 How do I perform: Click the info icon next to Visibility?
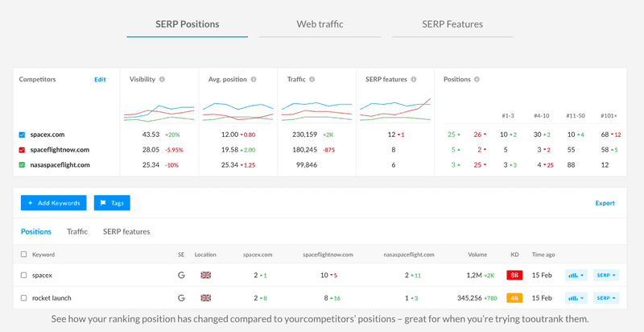coord(163,80)
